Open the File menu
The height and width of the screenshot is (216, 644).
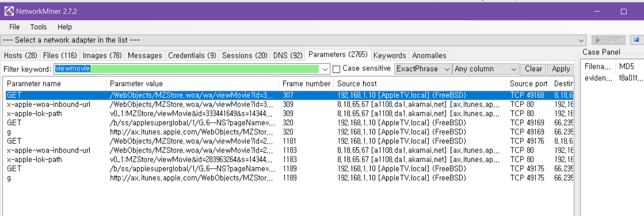click(14, 27)
